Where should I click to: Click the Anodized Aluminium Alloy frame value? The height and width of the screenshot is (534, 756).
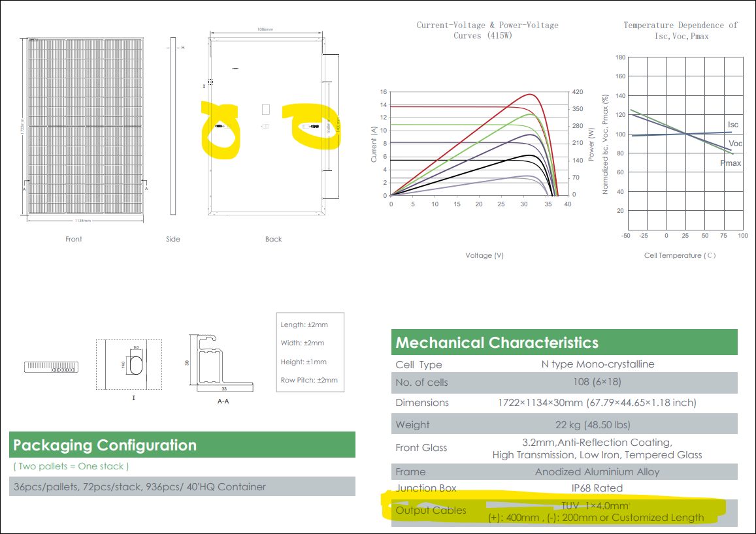[x=597, y=471]
